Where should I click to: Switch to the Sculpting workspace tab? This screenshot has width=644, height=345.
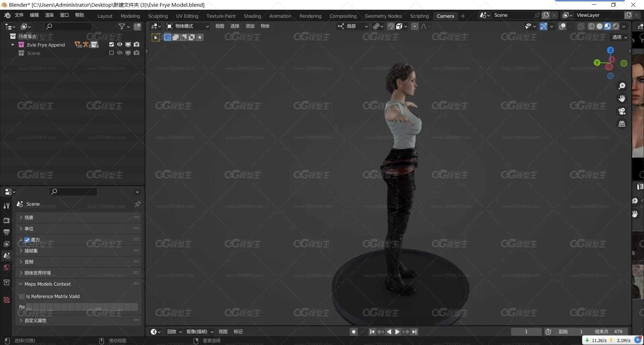click(158, 16)
